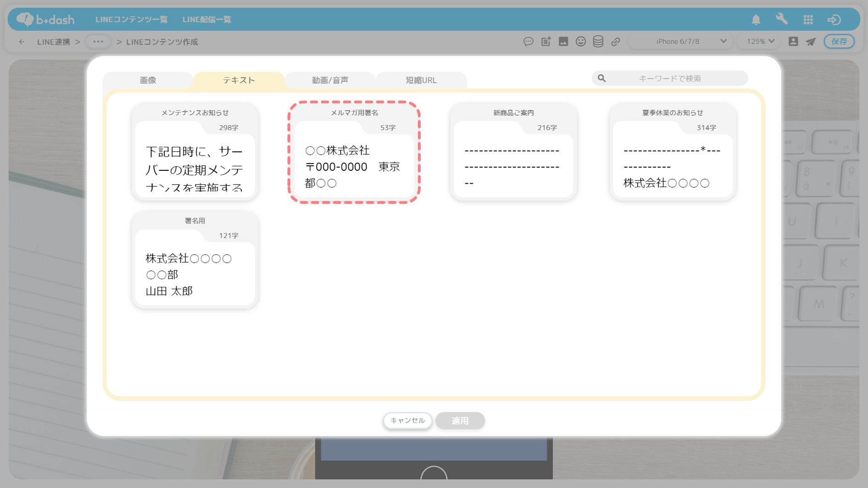The image size is (868, 488).
Task: Open the apps grid menu
Action: [808, 19]
